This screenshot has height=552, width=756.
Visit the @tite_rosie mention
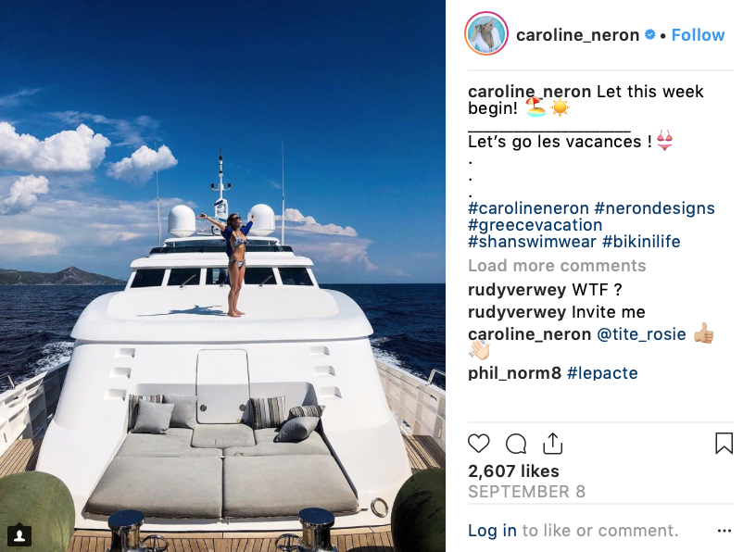pyautogui.click(x=641, y=334)
